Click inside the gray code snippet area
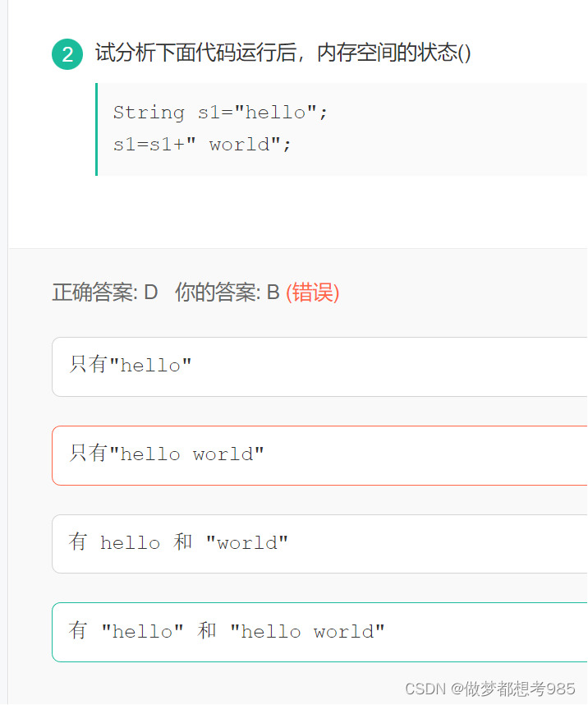588x705 pixels. tap(328, 129)
